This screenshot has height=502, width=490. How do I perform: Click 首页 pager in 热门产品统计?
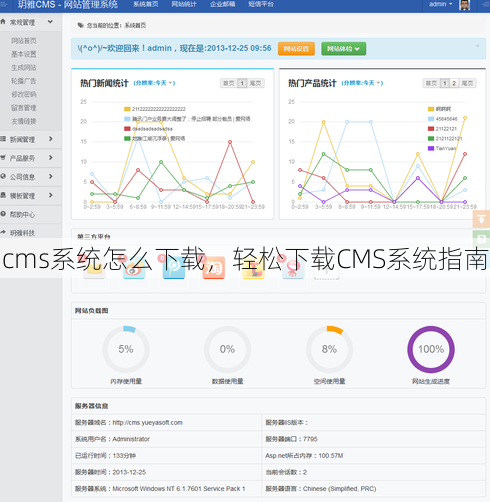coord(431,83)
